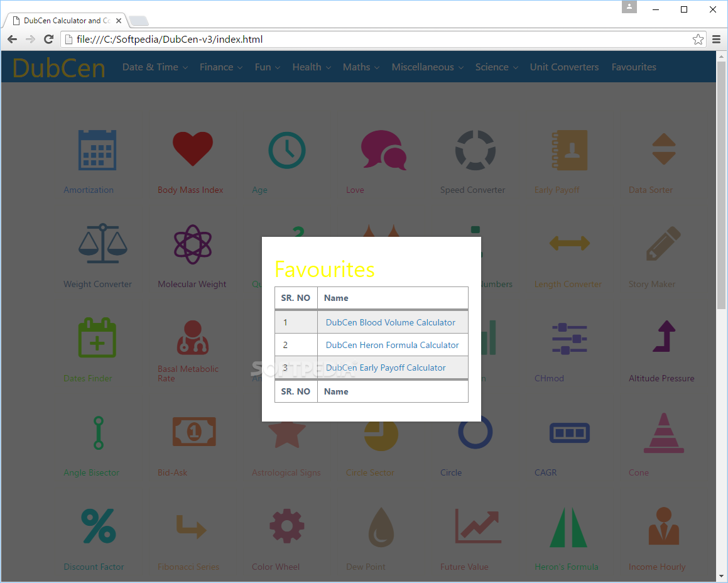
Task: Open the Amortization calendar icon
Action: pos(97,150)
